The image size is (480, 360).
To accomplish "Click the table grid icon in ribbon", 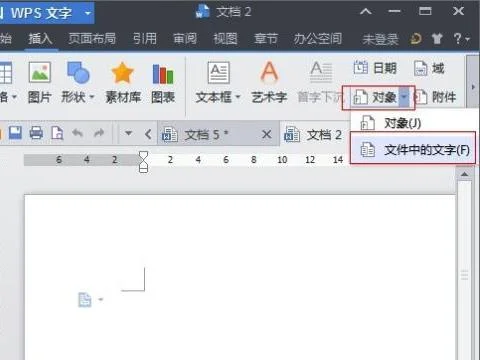I will [5, 72].
